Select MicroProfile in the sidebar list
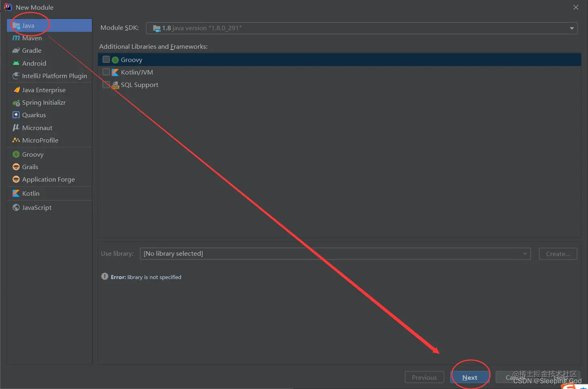The image size is (588, 389). [x=50, y=140]
